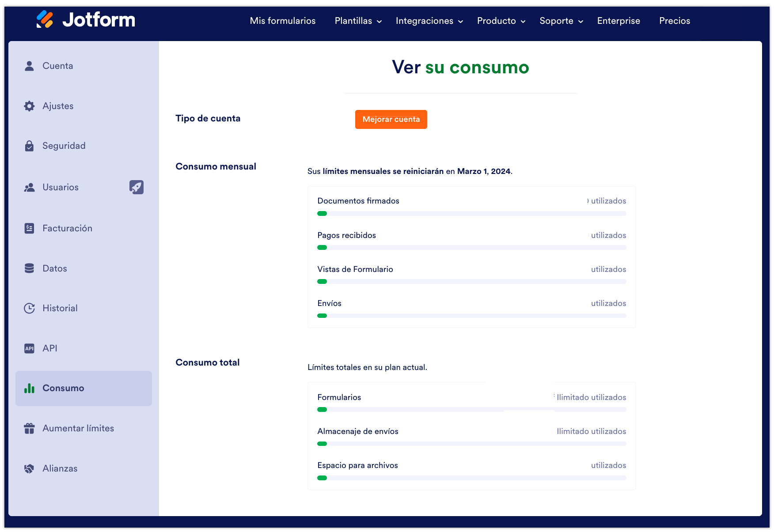Click the rocket upgrade badge beside Usuarios
The width and height of the screenshot is (774, 532).
[137, 187]
